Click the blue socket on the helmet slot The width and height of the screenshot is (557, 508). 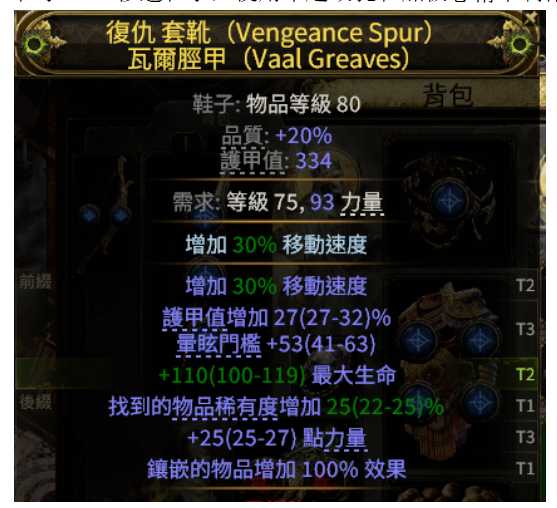pyautogui.click(x=450, y=201)
